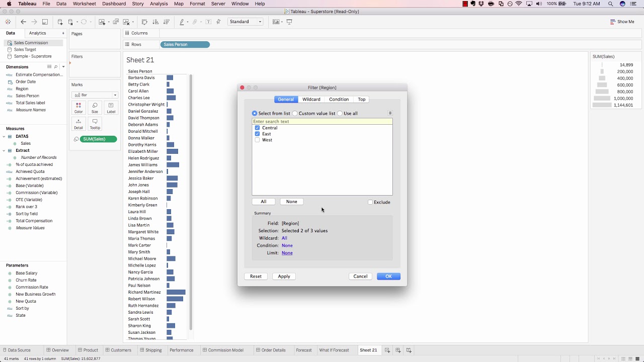Image resolution: width=644 pixels, height=362 pixels.
Task: Click New Dashboard icon in bottom tab bar
Action: 398,350
